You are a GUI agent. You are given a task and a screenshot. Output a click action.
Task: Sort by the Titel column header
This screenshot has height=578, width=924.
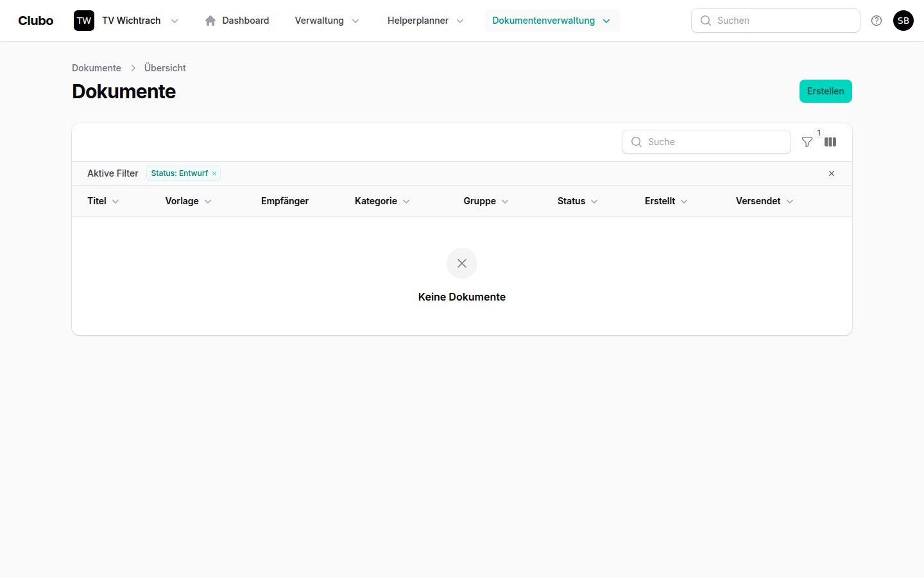[103, 201]
